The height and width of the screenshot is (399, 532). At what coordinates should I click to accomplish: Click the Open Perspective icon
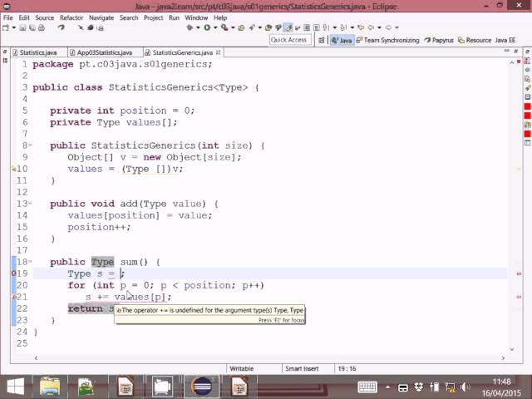(x=322, y=41)
